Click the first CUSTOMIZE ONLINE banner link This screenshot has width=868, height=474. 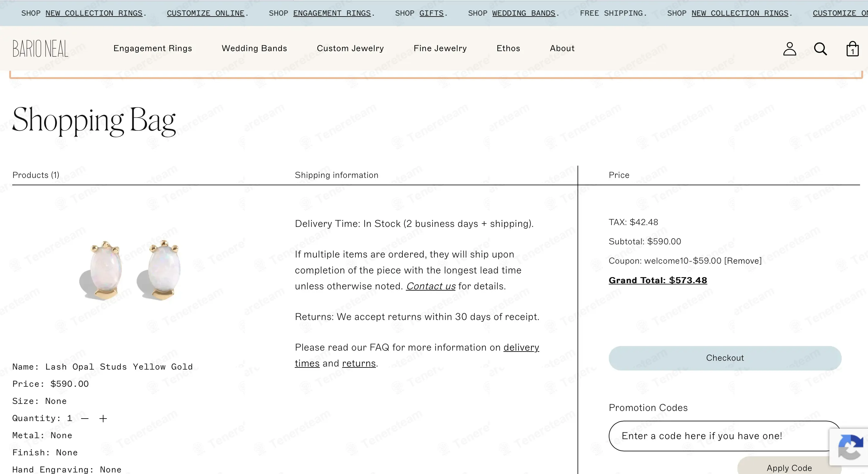(206, 13)
